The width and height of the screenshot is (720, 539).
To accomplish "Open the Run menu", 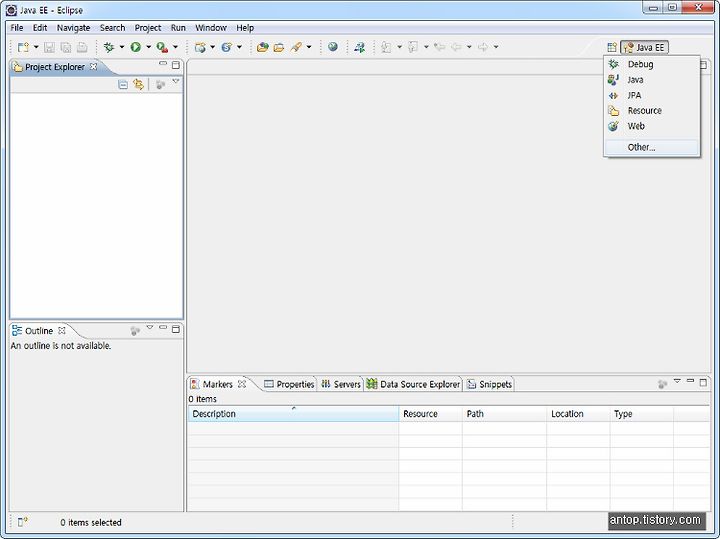I will click(x=178, y=28).
